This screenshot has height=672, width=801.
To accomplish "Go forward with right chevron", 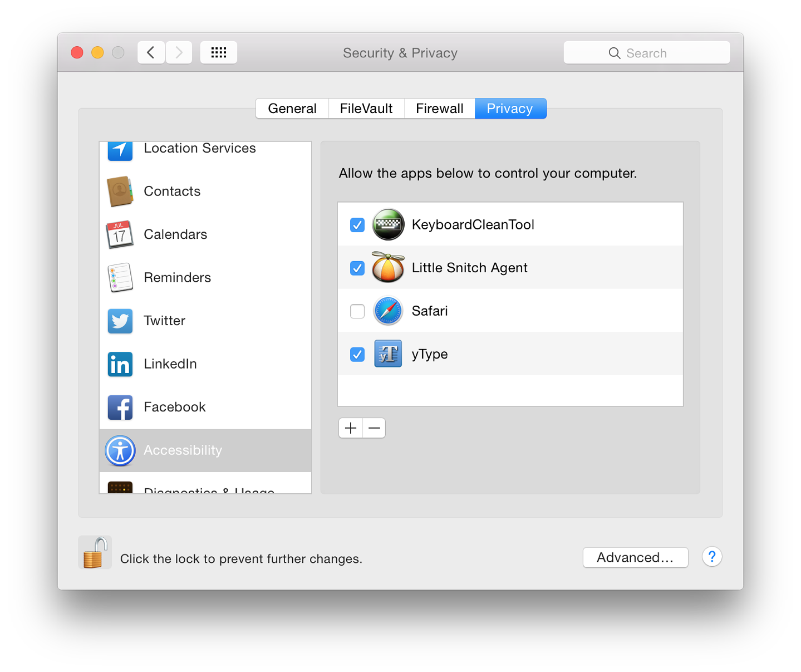I will (179, 52).
